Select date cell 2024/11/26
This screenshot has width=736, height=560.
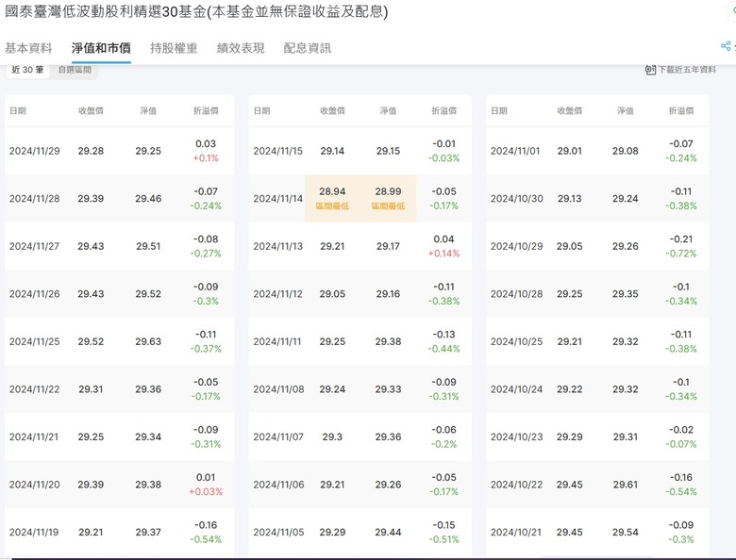(35, 294)
